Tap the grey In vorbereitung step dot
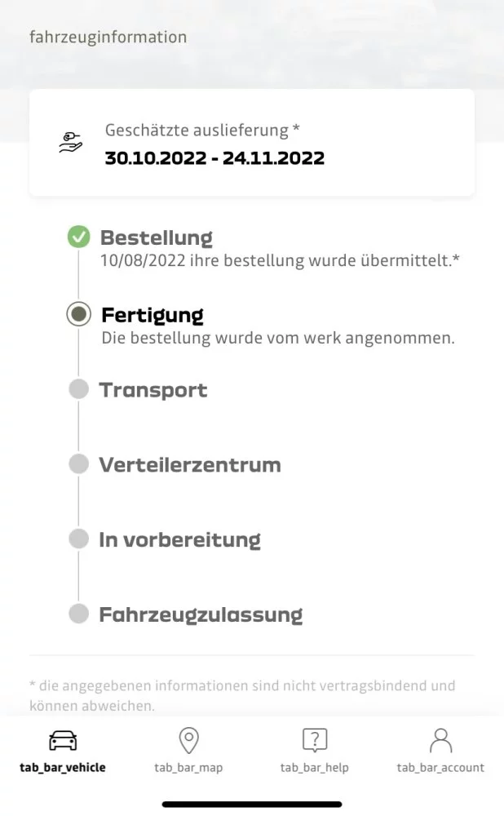The image size is (504, 816). click(x=78, y=539)
